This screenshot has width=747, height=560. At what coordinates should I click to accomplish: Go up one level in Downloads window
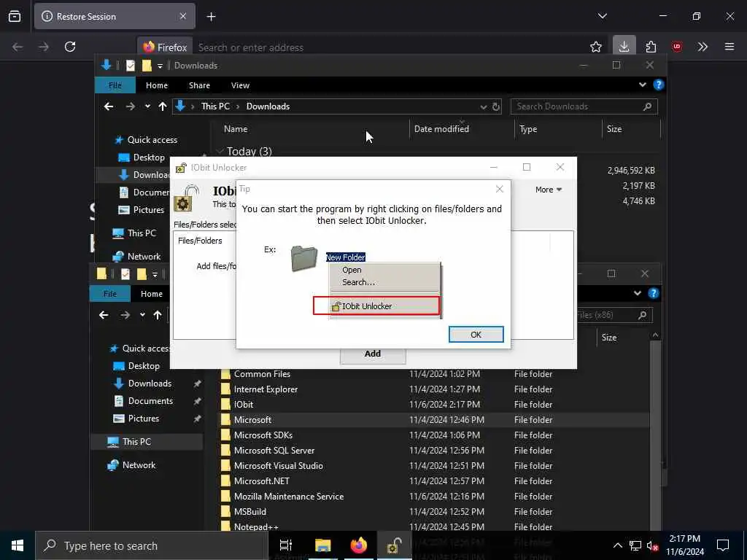pyautogui.click(x=163, y=106)
